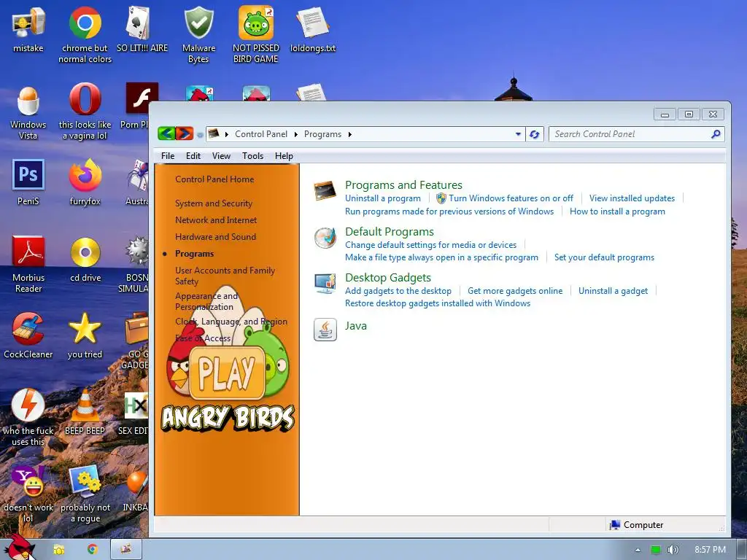Open the Chrome taskbar icon

(92, 549)
